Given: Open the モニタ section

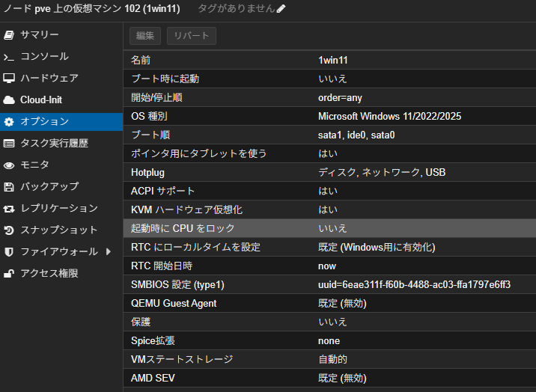Looking at the screenshot, I should click(61, 165).
